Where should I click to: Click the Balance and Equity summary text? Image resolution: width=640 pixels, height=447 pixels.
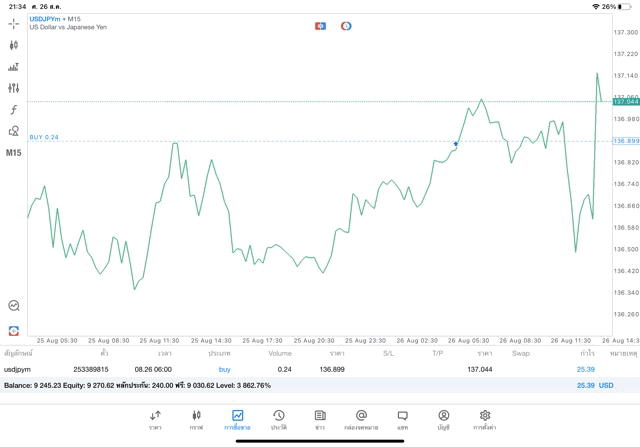pos(137,385)
